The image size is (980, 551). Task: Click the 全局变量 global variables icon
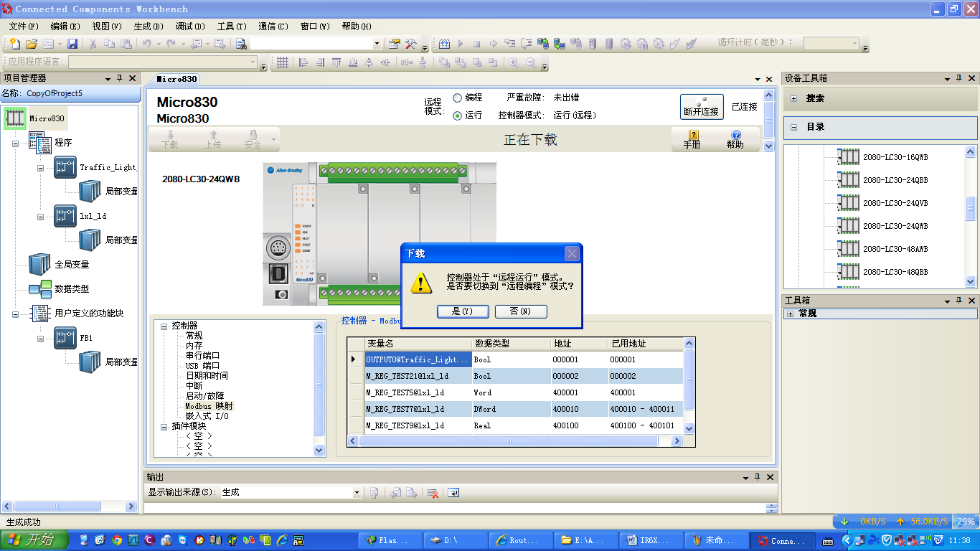39,265
